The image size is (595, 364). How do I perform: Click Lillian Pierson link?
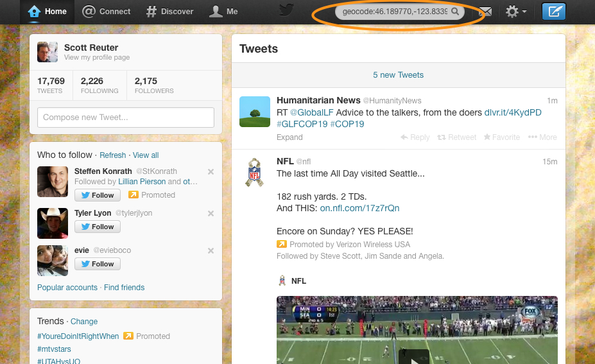click(x=142, y=182)
